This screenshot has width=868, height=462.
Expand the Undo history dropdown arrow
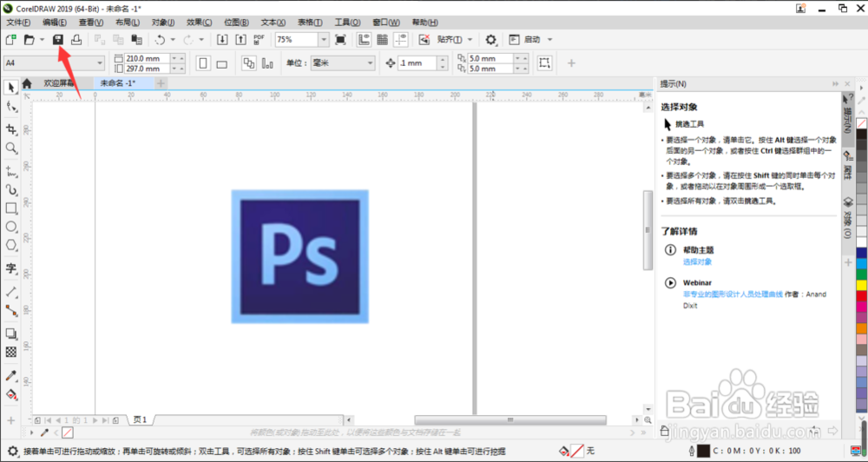pos(173,39)
